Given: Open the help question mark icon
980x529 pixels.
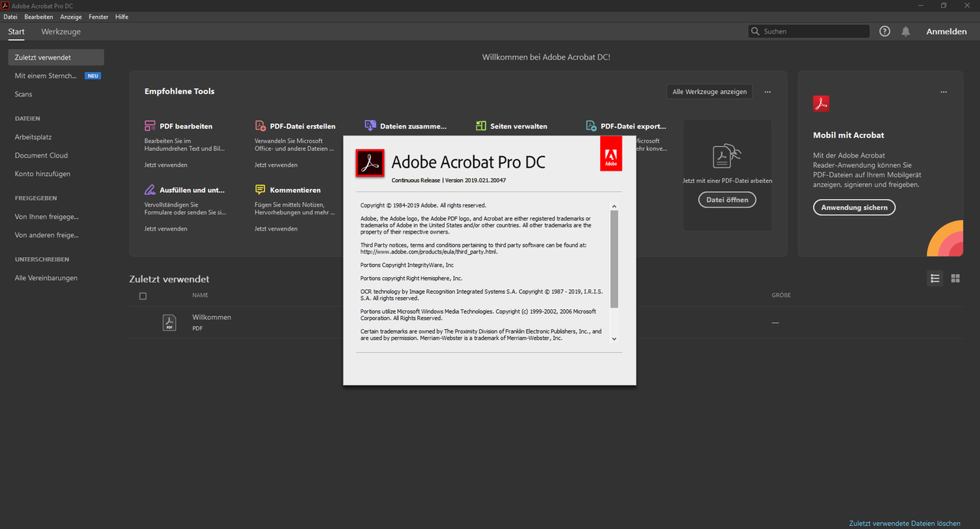Looking at the screenshot, I should click(x=885, y=31).
